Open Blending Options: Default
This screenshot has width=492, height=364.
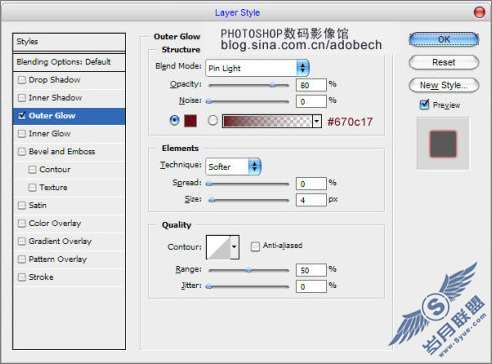point(69,62)
